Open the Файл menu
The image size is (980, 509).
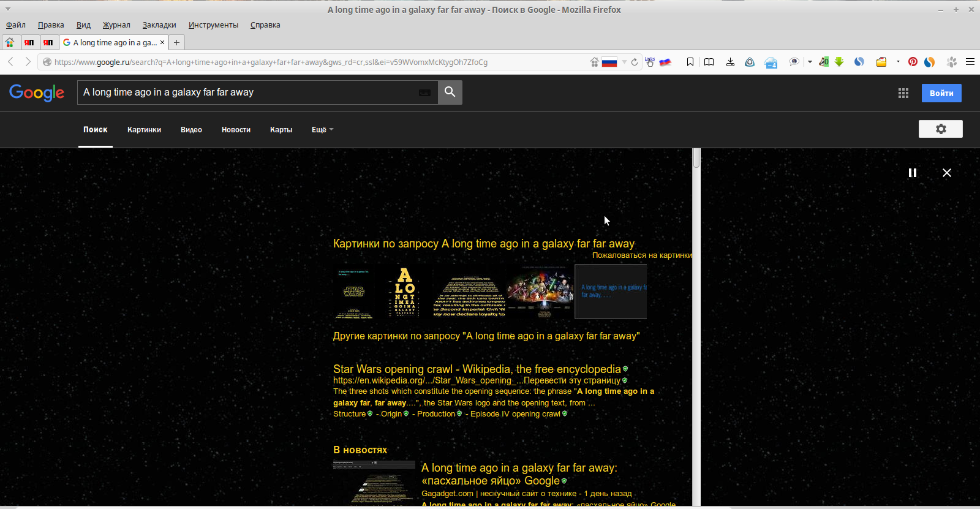pyautogui.click(x=16, y=25)
